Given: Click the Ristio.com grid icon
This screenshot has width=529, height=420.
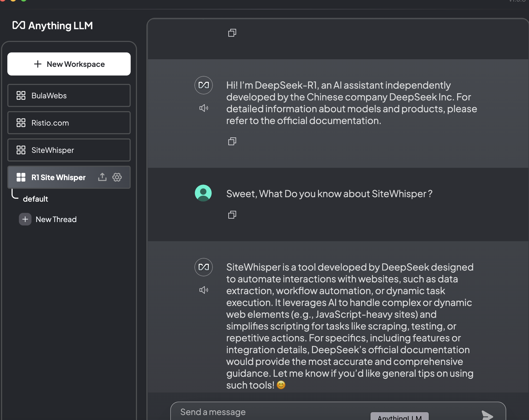Looking at the screenshot, I should [21, 123].
